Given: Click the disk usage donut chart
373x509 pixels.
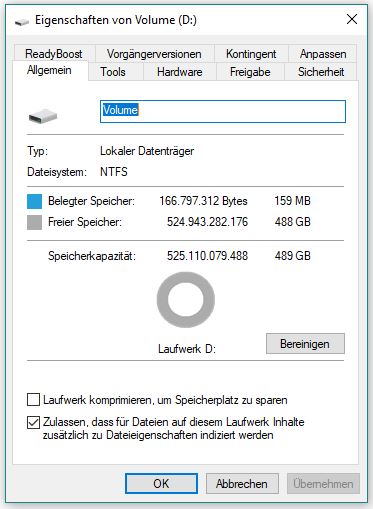Looking at the screenshot, I should tap(186, 300).
